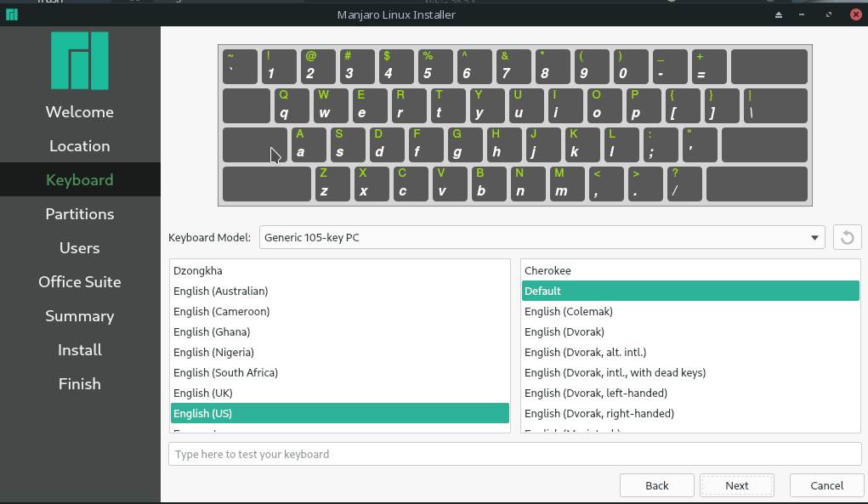Screen dimensions: 868x504
Task: Click the Manjaro icon in the top panel
Action: pos(11,14)
